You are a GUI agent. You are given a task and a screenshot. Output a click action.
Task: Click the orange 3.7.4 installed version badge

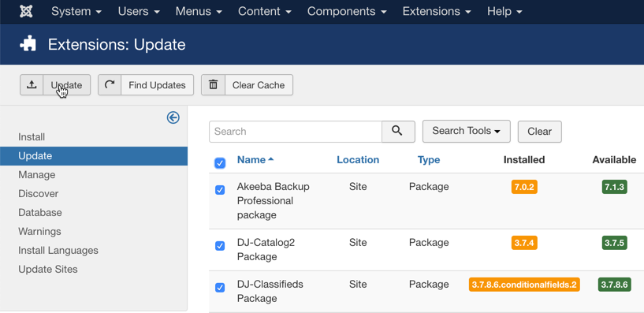[x=524, y=243]
